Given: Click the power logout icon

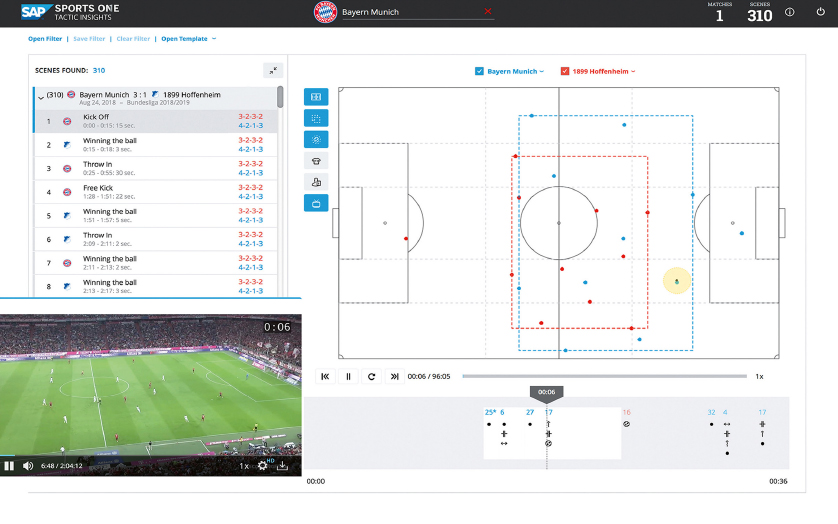Looking at the screenshot, I should [x=820, y=12].
